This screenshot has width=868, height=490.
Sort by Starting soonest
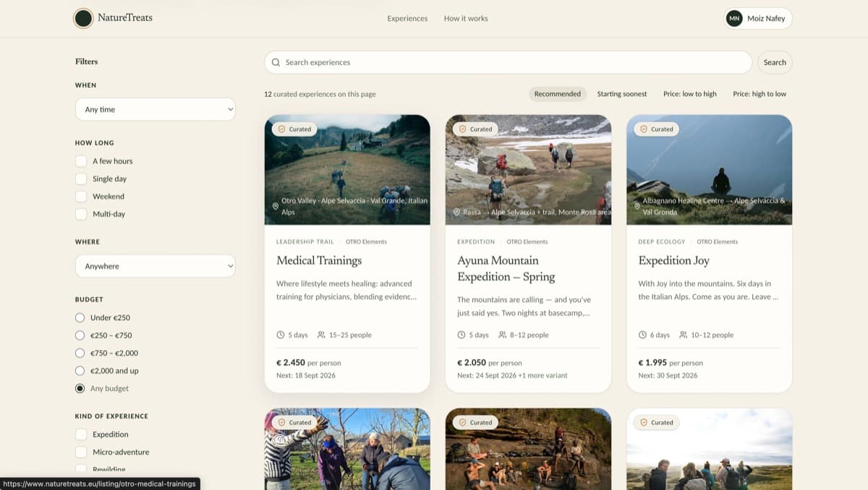pos(622,94)
